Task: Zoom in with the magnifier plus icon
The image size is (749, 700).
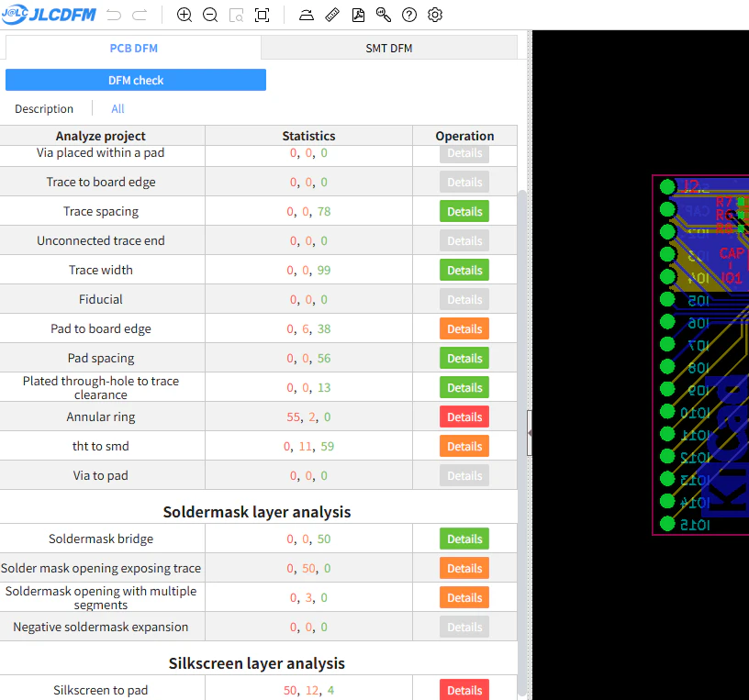Action: (184, 15)
